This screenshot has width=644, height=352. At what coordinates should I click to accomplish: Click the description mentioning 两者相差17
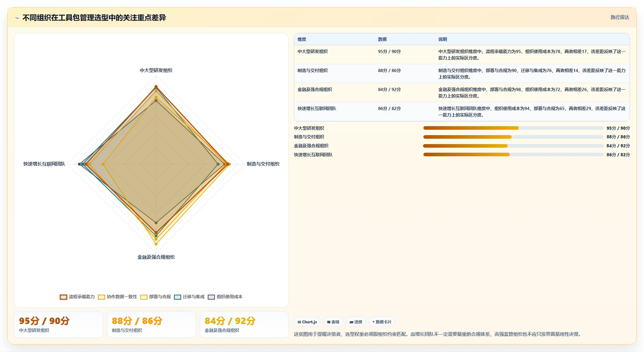point(532,55)
